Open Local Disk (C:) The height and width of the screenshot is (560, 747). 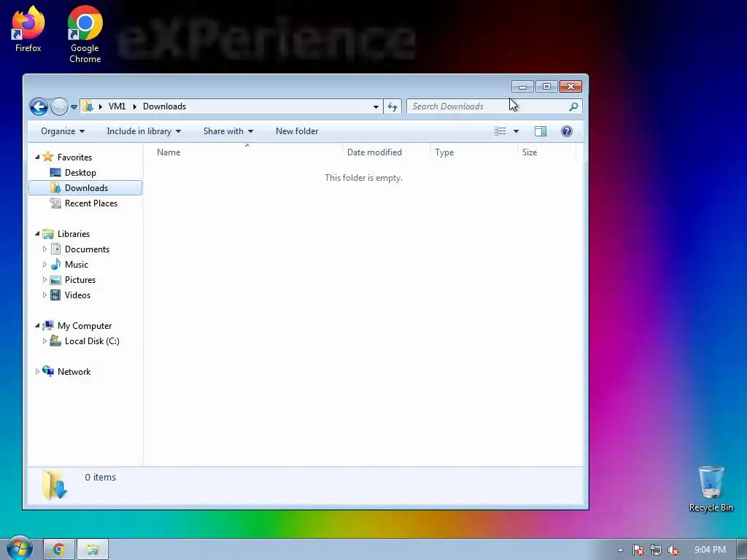(x=92, y=341)
